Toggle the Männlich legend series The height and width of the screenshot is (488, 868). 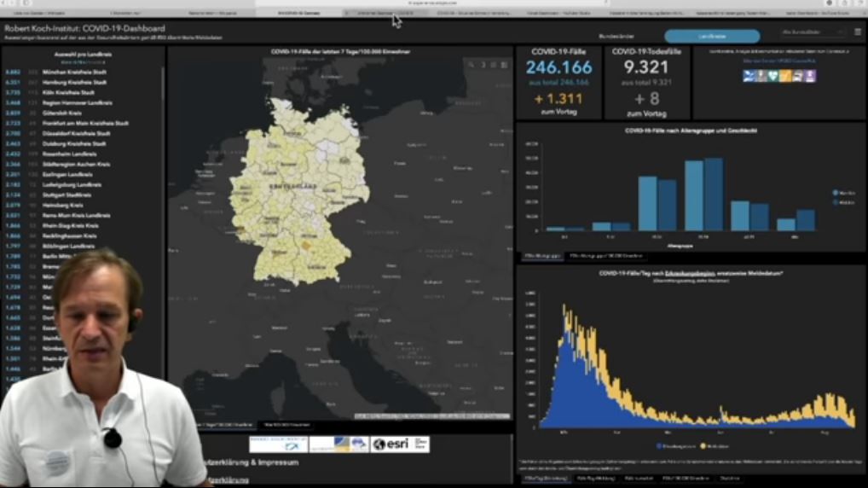(846, 194)
